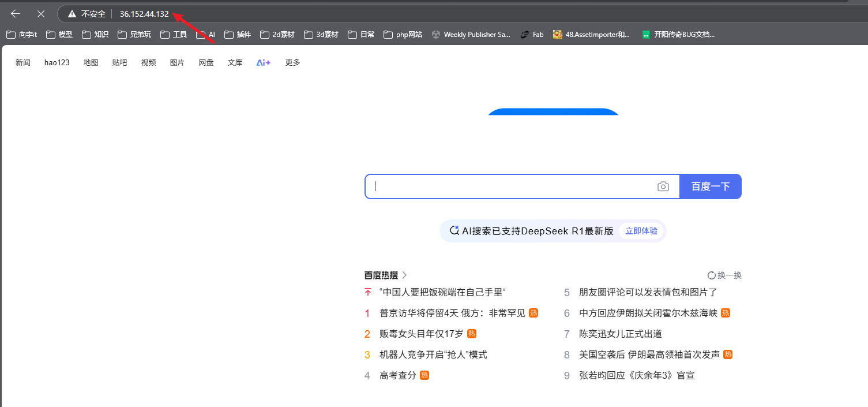This screenshot has width=868, height=407.
Task: Open the 陈奕迅女儿正式出道 trending item
Action: click(621, 334)
